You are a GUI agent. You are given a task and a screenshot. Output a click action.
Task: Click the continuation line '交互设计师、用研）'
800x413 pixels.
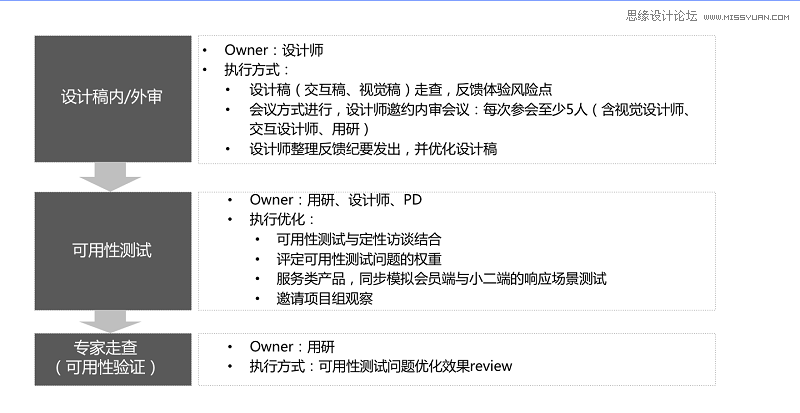[310, 129]
